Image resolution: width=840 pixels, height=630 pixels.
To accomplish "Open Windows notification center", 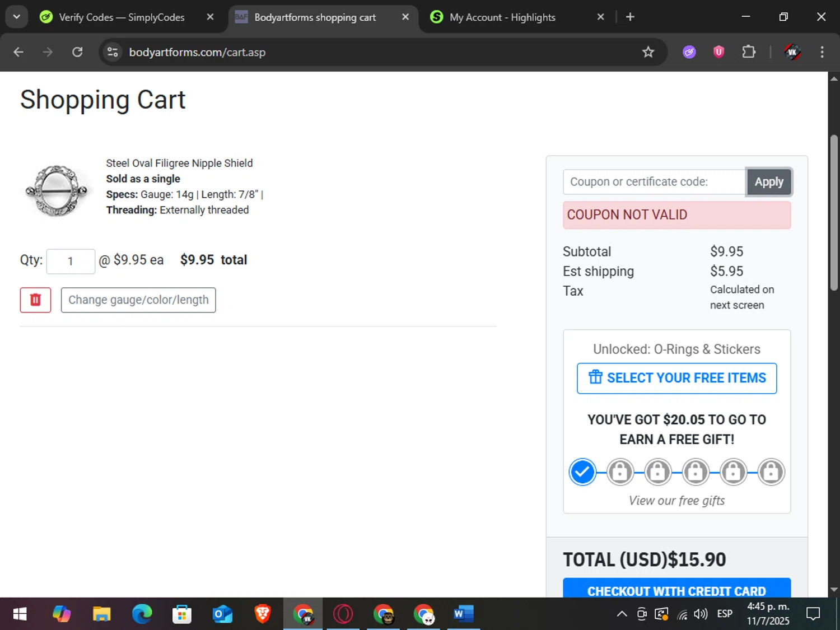I will pos(813,614).
